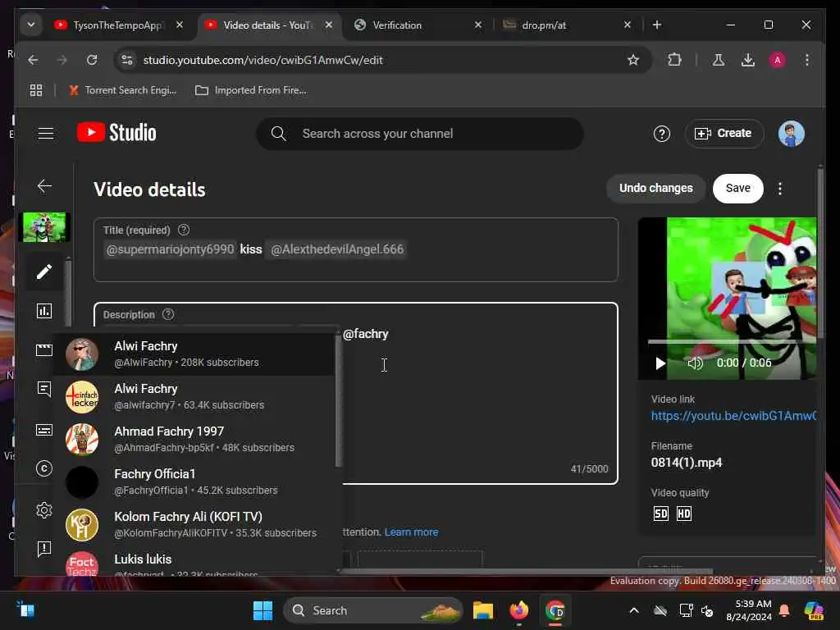Open the Torrent Search Engine bookmark
Screen dimensions: 840x630
123,90
